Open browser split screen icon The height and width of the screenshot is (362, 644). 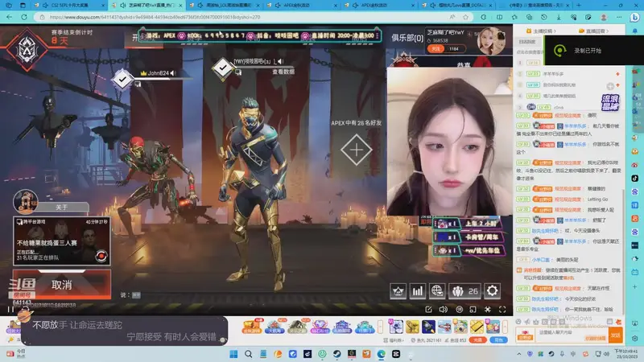click(499, 17)
